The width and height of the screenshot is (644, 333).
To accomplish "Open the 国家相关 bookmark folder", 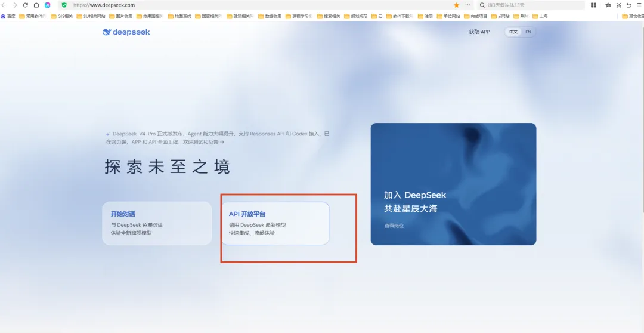I will click(x=209, y=17).
